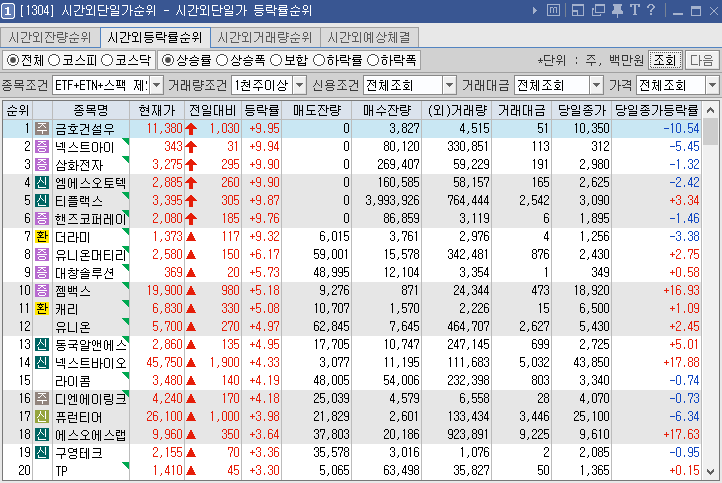Switch to the 시간외등락률순위 tab

(155, 37)
